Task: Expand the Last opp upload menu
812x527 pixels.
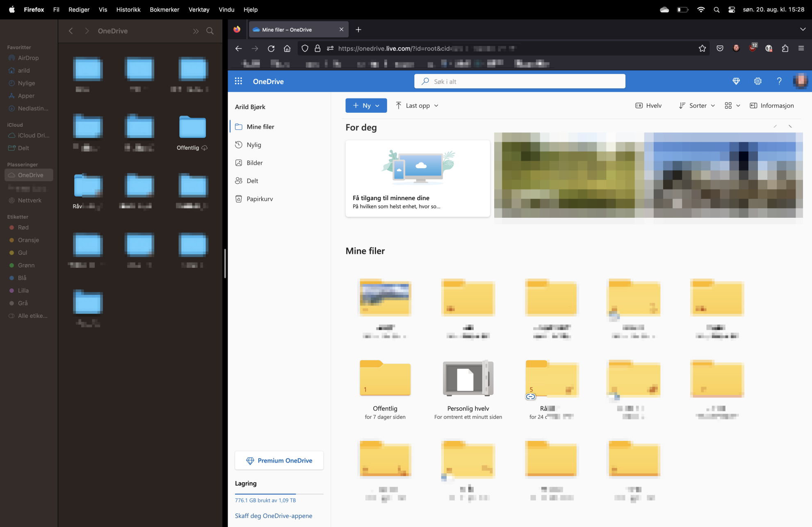Action: tap(417, 105)
